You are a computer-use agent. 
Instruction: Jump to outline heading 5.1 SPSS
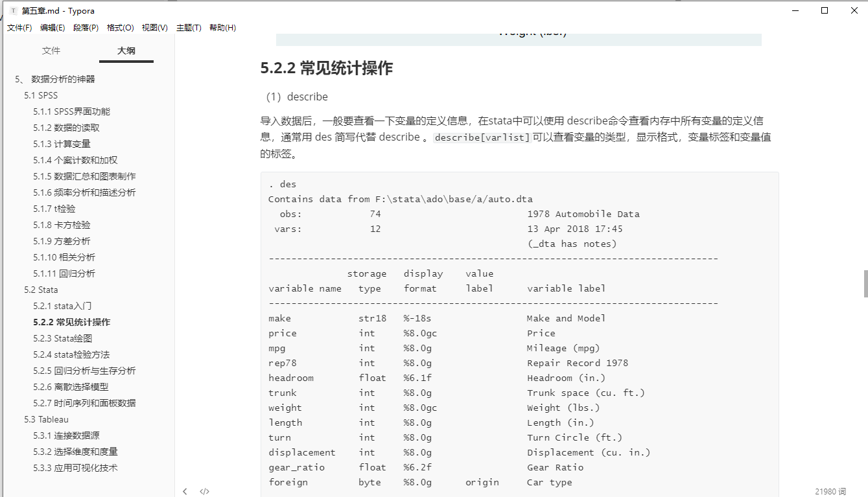tap(41, 95)
